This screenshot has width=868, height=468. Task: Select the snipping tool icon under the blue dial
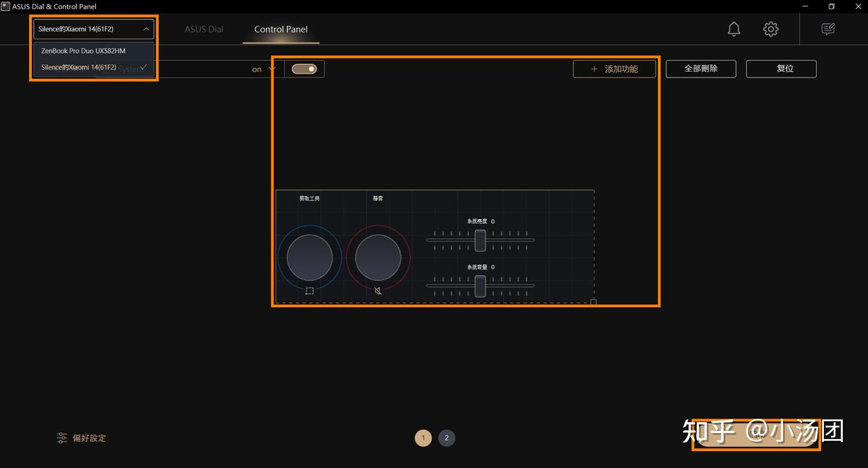[x=309, y=290]
